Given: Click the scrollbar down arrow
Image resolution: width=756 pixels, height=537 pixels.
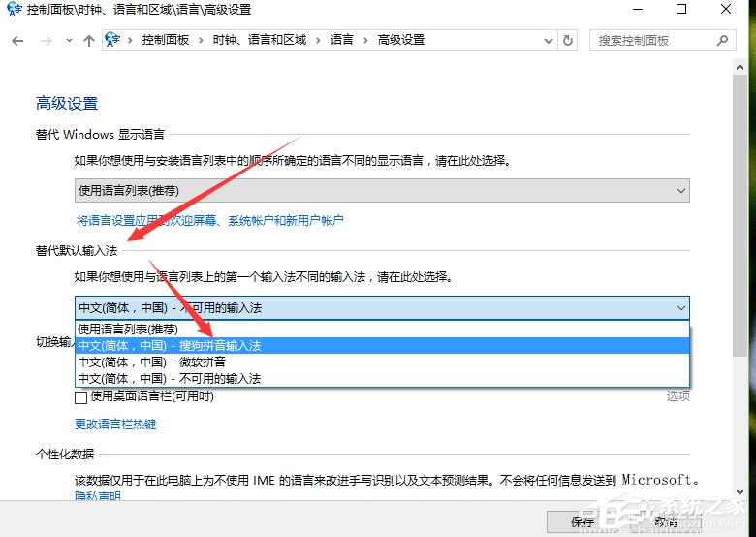Looking at the screenshot, I should tap(740, 492).
